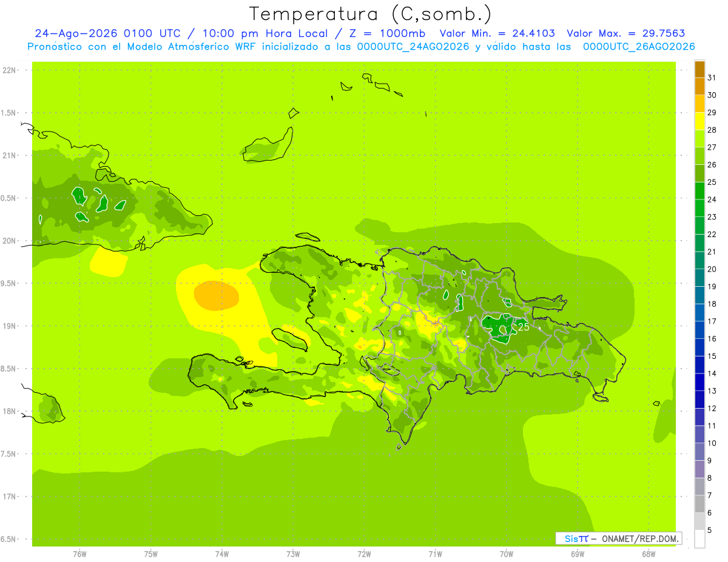Click the "74W" longitude label
Screen dimensions: 728x562
tap(222, 554)
